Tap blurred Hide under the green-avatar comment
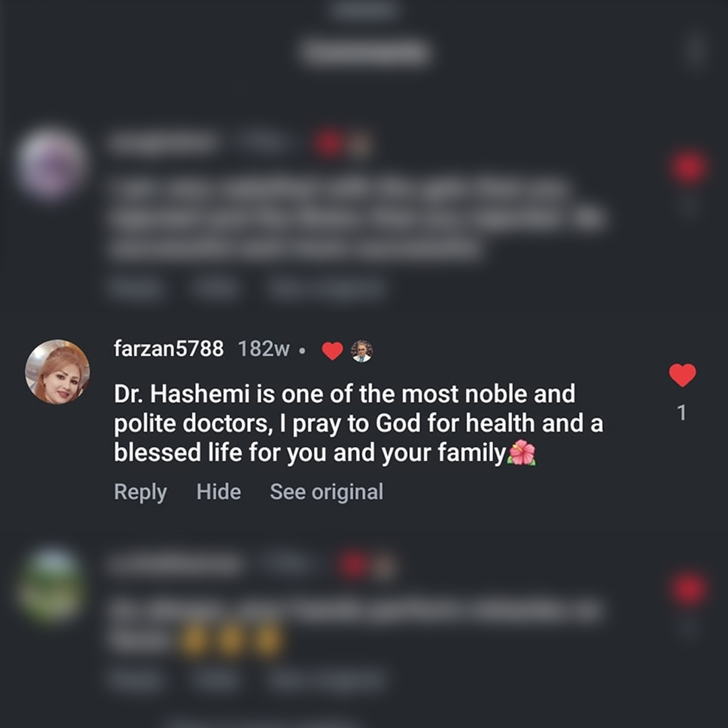The width and height of the screenshot is (728, 728). point(216,680)
